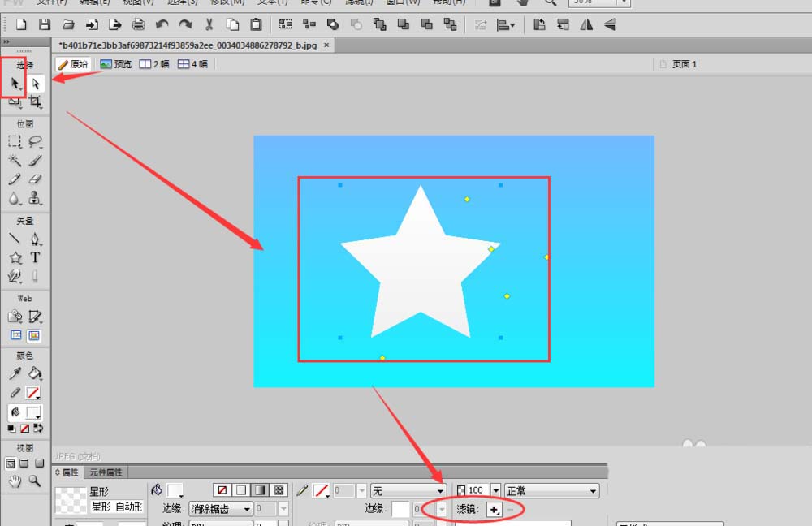Select the Paint Bucket tool
This screenshot has height=526, width=812.
click(35, 373)
